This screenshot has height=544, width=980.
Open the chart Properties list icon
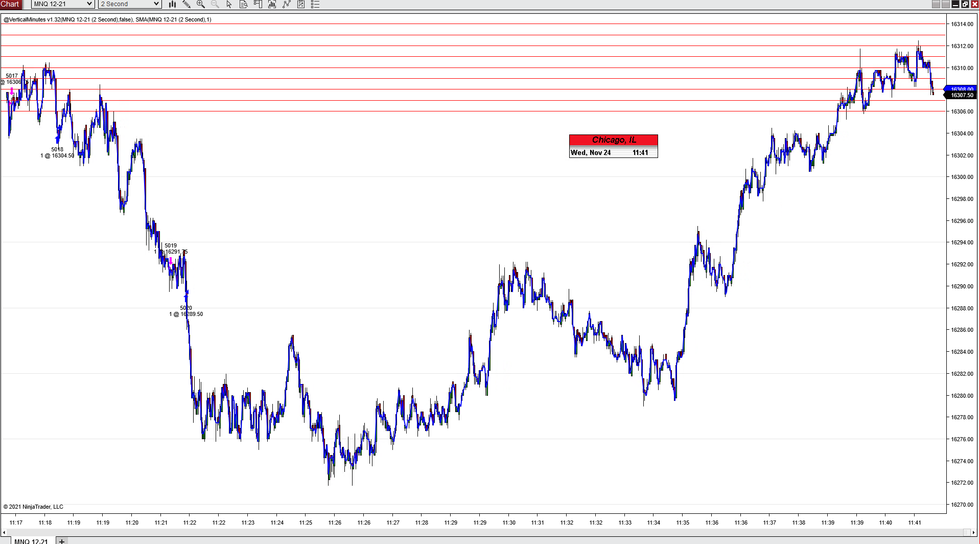tap(315, 4)
